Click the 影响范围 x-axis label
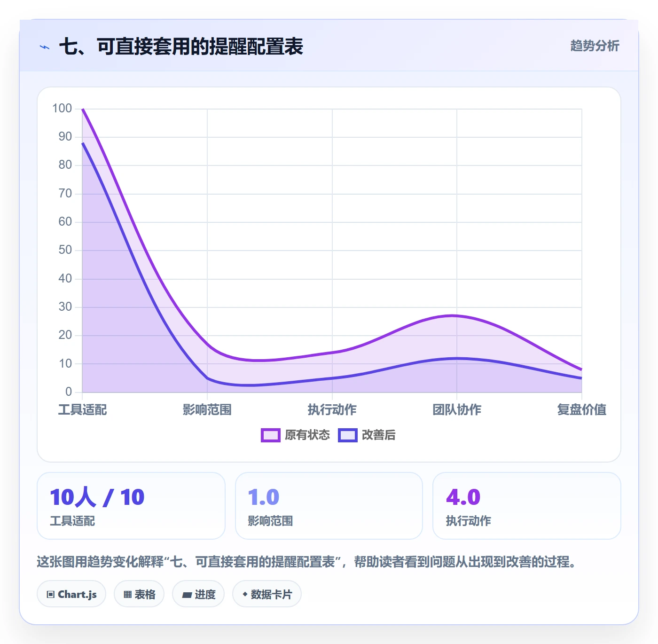 pyautogui.click(x=207, y=409)
